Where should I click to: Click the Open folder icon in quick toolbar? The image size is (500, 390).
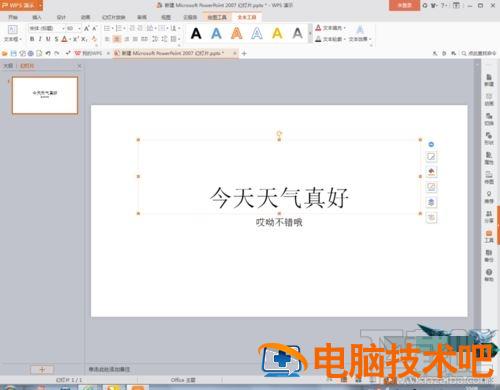5,53
